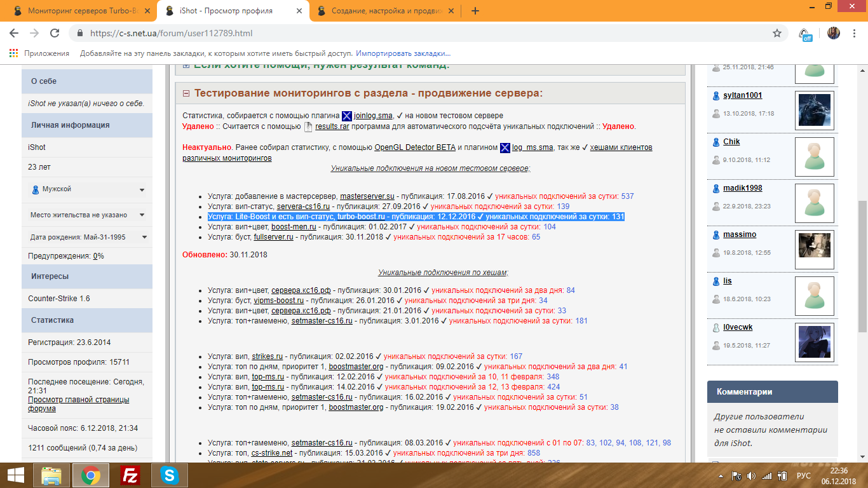This screenshot has height=488, width=868.
Task: Open the boost-men.ru link
Action: [x=294, y=227]
